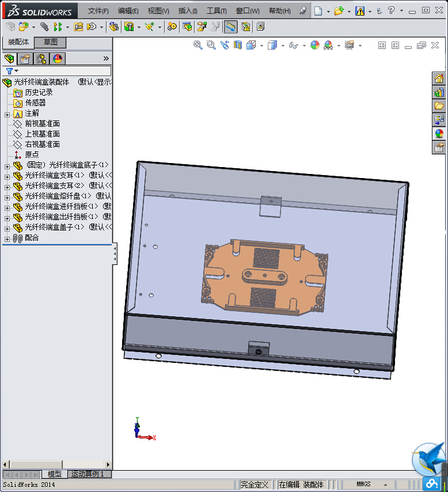Open the Design Library task pane tab
This screenshot has height=492, width=448.
click(439, 92)
